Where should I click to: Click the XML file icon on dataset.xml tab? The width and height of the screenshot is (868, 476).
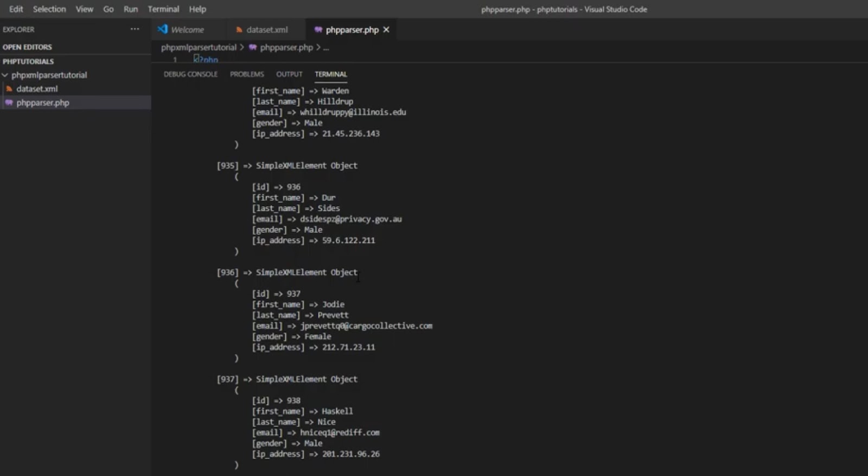(239, 30)
